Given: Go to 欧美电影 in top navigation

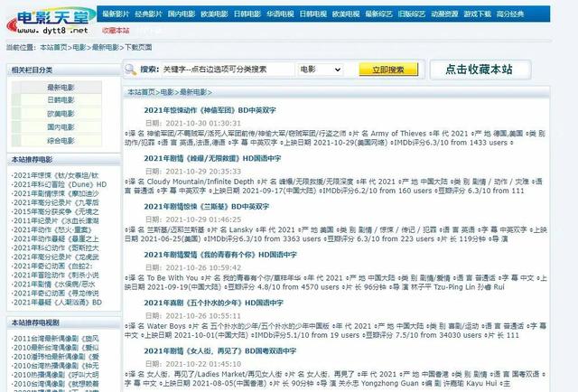Looking at the screenshot, I should coord(214,14).
